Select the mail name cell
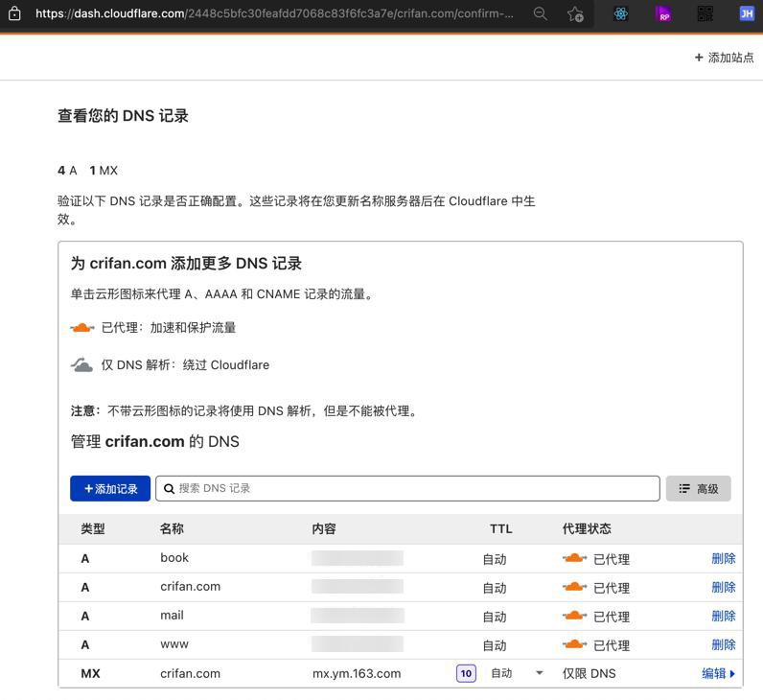Screen dimensions: 763x700 (172, 616)
